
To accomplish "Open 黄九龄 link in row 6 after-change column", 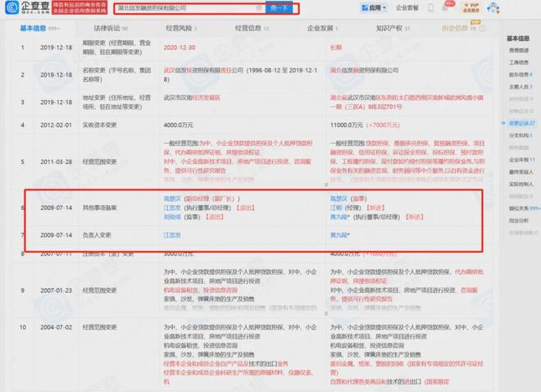I will pos(340,217).
